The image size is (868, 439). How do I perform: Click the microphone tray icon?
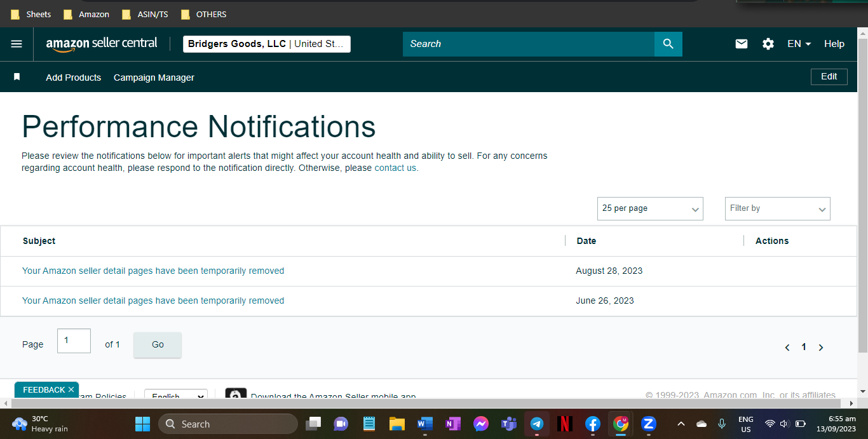(x=722, y=424)
